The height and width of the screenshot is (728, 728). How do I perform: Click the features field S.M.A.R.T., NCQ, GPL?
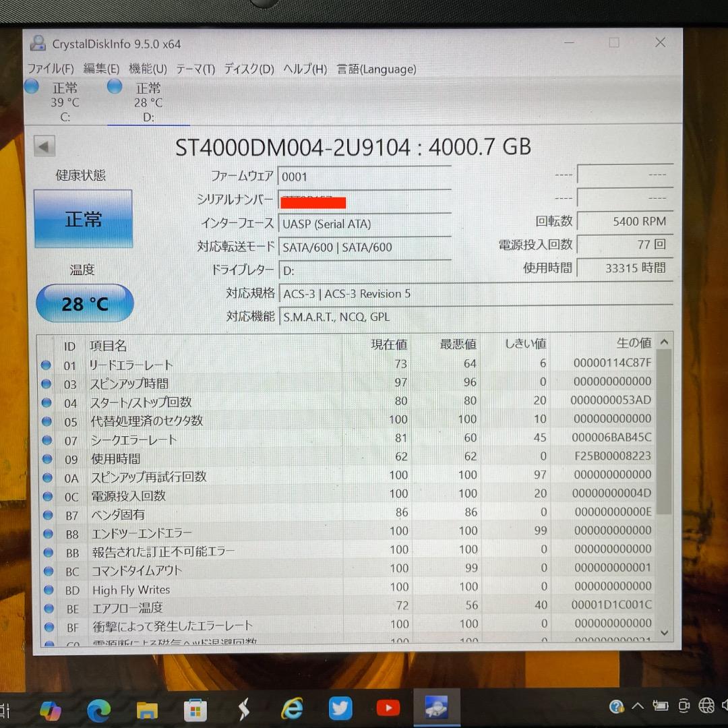pyautogui.click(x=476, y=317)
